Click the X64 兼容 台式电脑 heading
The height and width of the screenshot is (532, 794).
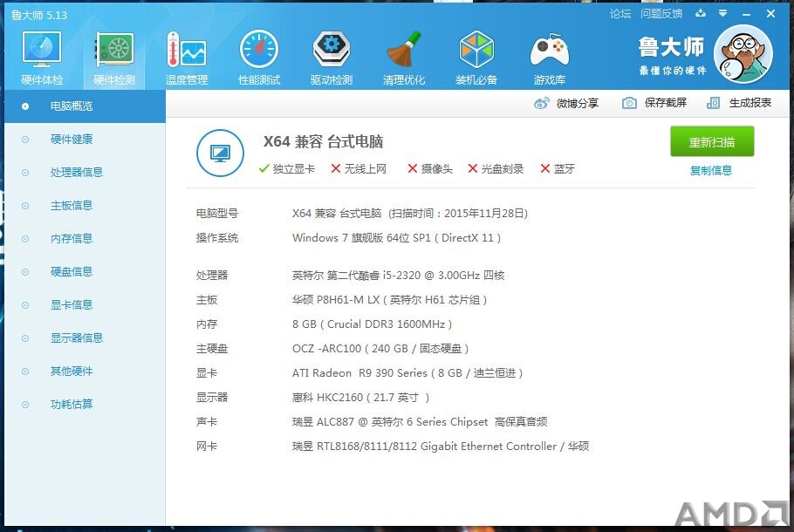pyautogui.click(x=323, y=141)
